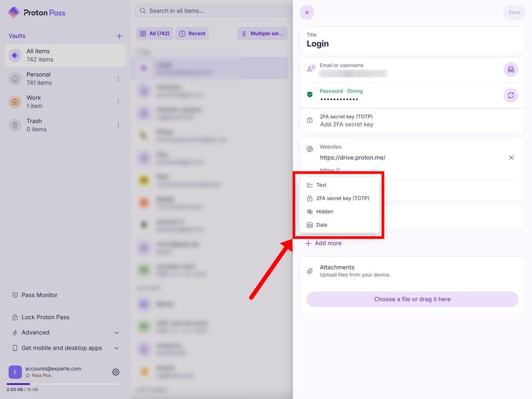Open the settings gear icon
532x399 pixels.
point(116,372)
